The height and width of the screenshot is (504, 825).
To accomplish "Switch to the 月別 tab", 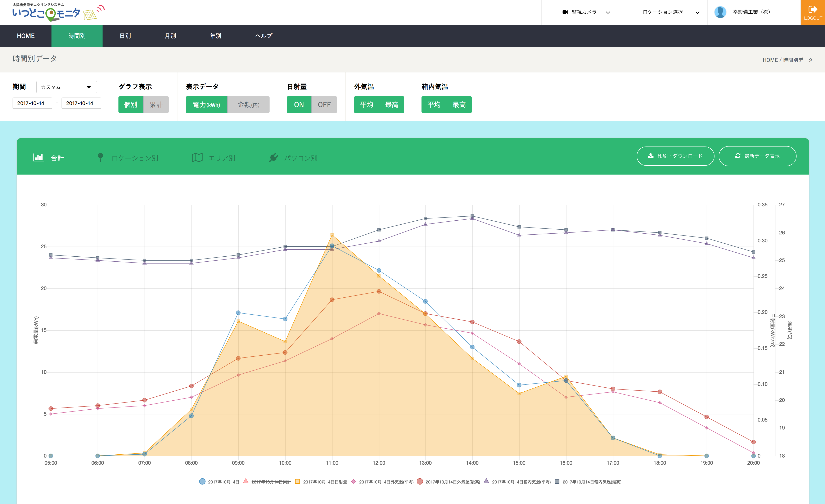I will (x=170, y=36).
